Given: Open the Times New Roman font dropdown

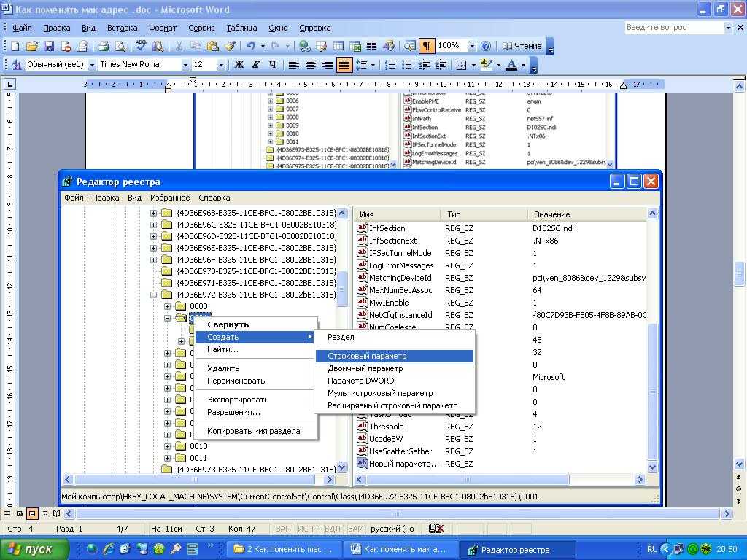Looking at the screenshot, I should coord(185,65).
